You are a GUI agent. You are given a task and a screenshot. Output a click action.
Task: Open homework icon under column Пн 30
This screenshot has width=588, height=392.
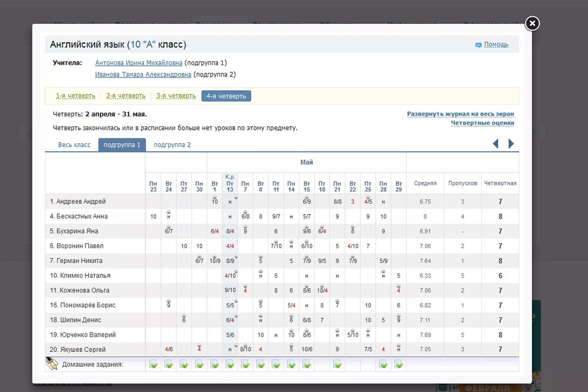(199, 364)
